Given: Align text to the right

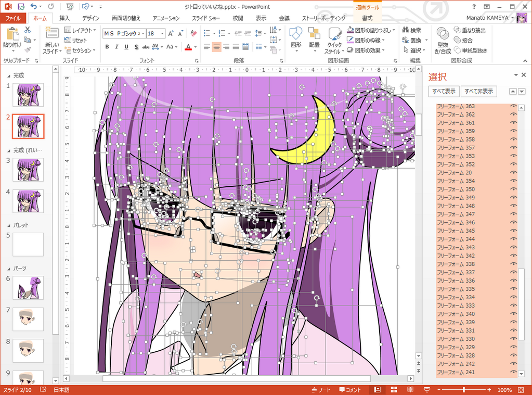Looking at the screenshot, I should point(226,47).
